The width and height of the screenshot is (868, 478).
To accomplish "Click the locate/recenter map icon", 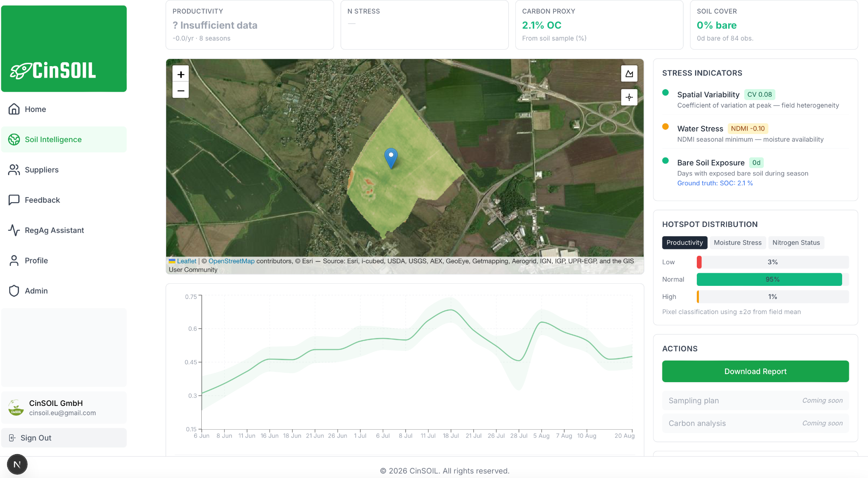I will point(629,97).
